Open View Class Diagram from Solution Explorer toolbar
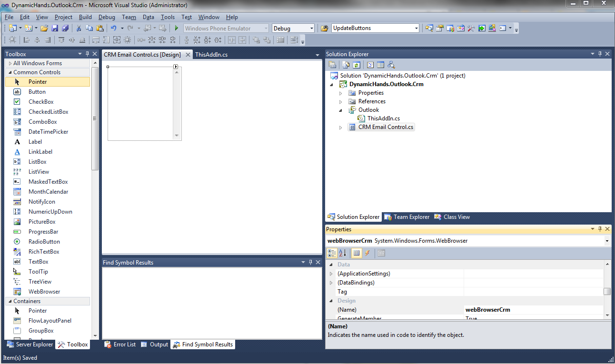 tap(391, 64)
